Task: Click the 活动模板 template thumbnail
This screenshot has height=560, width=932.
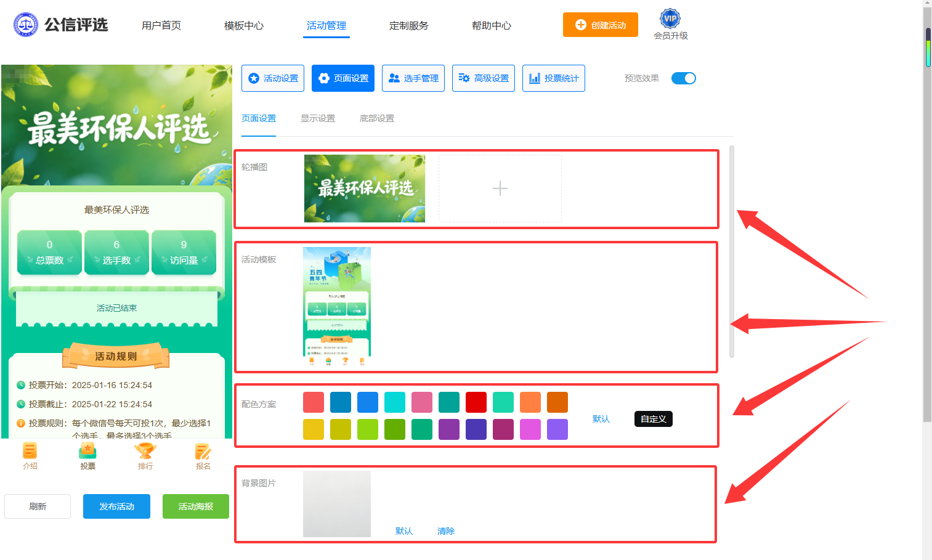Action: (x=337, y=307)
